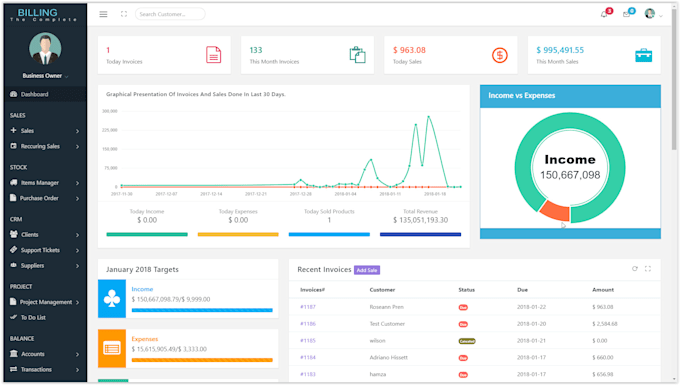Viewport: 680px width, 385px height.
Task: Open invoice #1184 link
Action: 308,357
